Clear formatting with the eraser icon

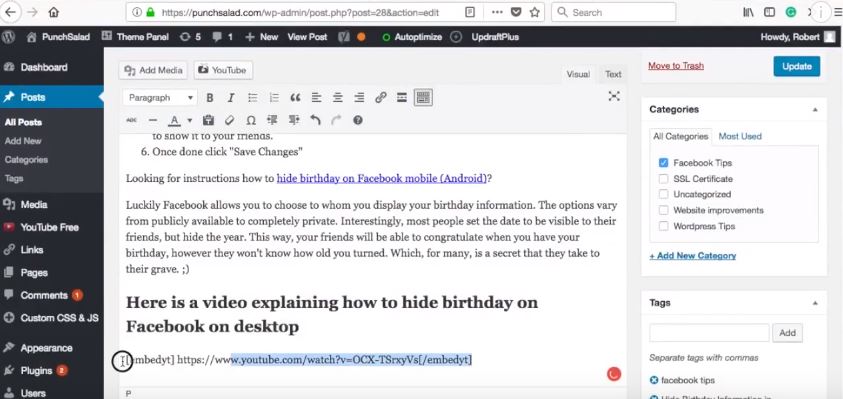[x=230, y=120]
